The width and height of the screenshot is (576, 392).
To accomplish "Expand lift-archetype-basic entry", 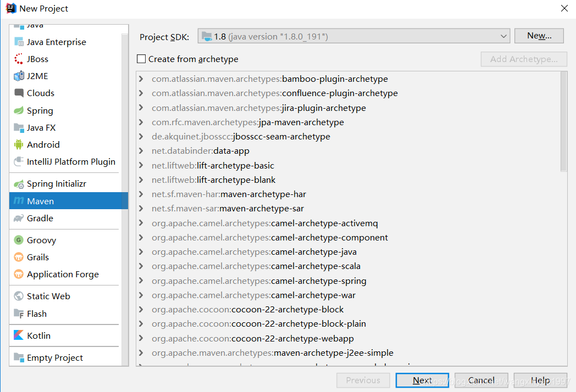I will click(141, 166).
